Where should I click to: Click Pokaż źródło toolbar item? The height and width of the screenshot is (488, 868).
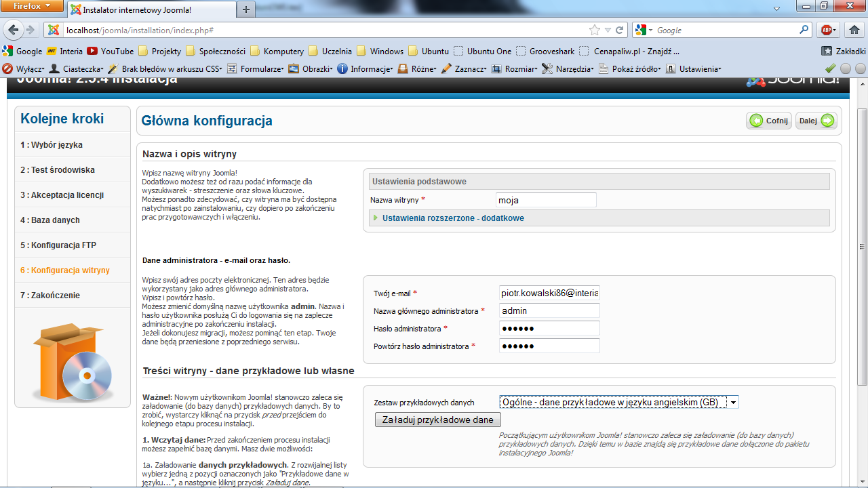click(630, 68)
